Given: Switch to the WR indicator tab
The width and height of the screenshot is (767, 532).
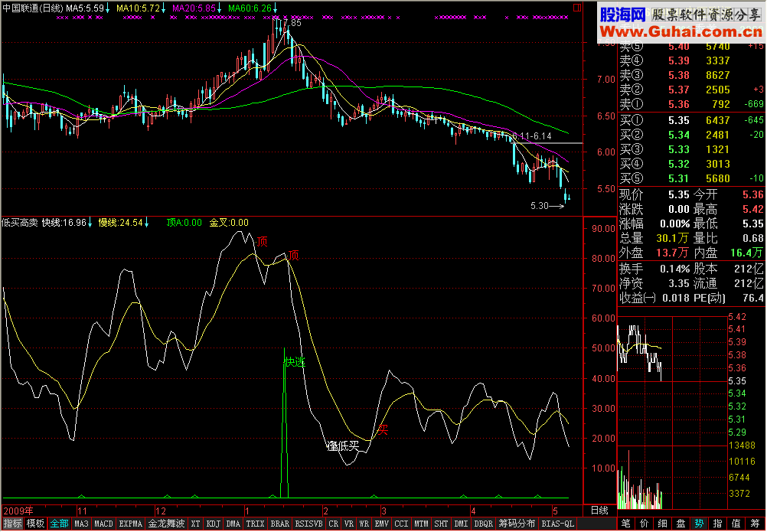Looking at the screenshot, I should pyautogui.click(x=364, y=524).
